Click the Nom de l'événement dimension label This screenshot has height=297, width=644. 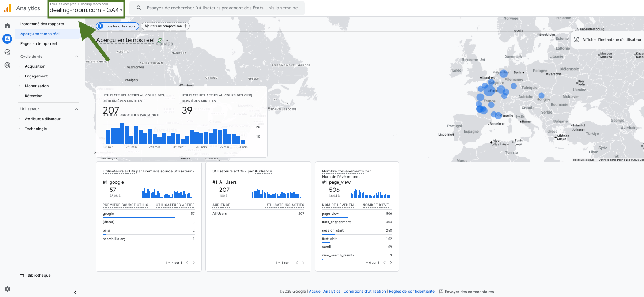point(341,176)
